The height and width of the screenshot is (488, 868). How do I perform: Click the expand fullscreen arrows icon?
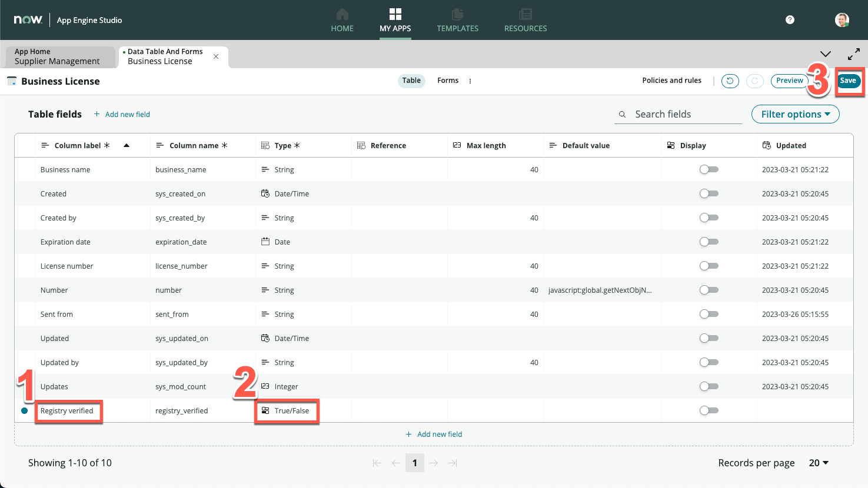tap(853, 54)
